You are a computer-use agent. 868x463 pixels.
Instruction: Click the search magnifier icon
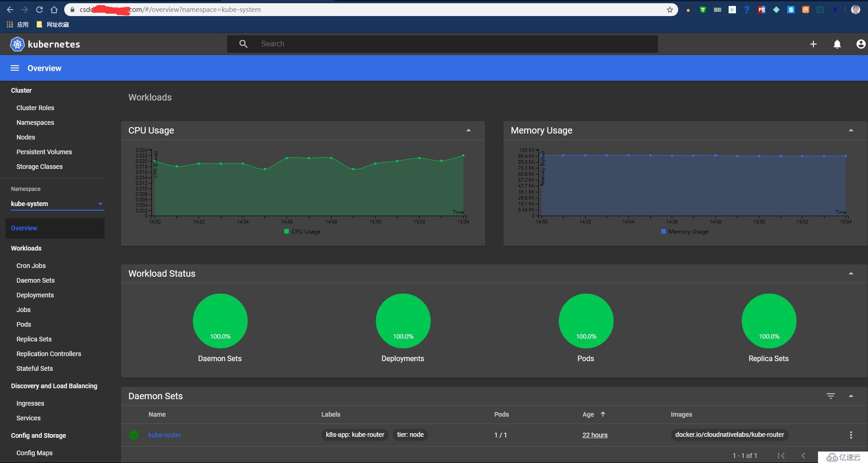pyautogui.click(x=243, y=44)
